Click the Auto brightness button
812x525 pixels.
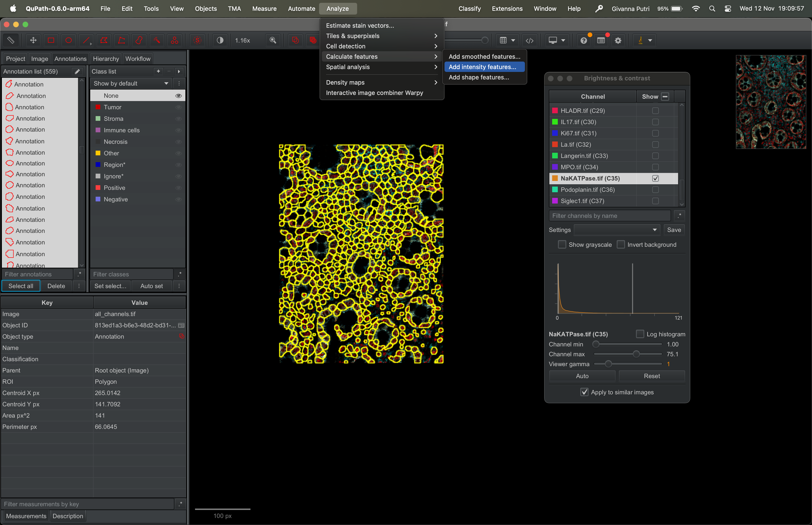coord(582,376)
